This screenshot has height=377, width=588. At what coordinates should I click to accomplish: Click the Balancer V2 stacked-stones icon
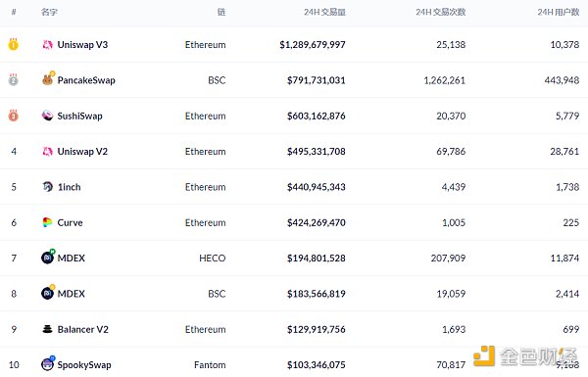pyautogui.click(x=48, y=329)
